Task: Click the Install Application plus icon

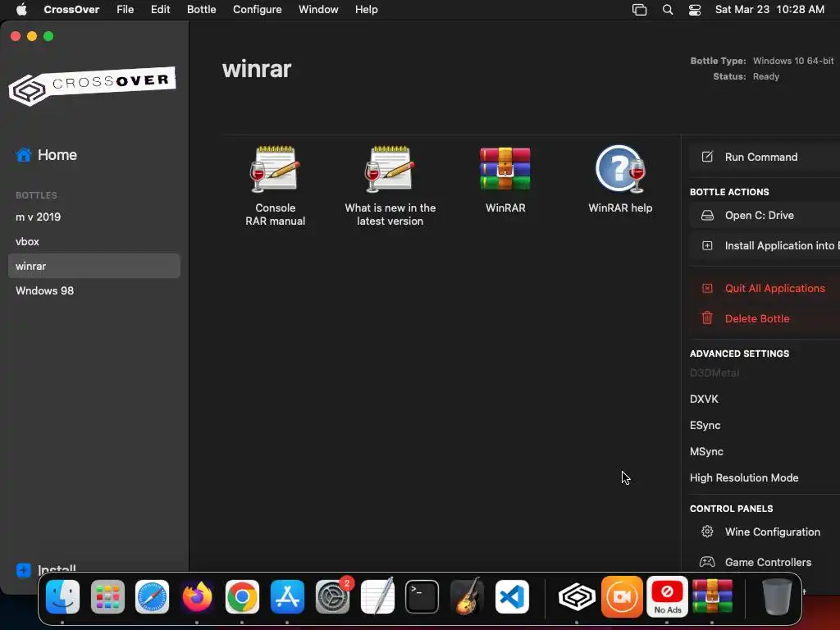Action: [x=707, y=246]
